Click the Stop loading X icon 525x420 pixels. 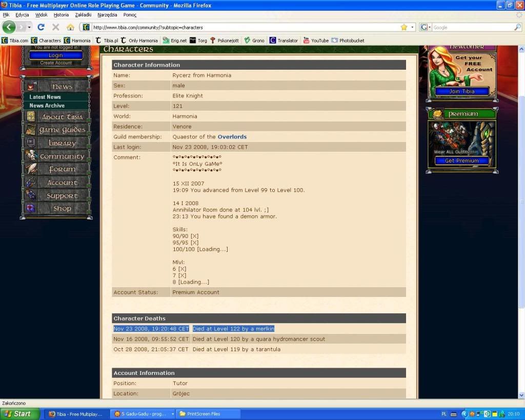click(55, 27)
